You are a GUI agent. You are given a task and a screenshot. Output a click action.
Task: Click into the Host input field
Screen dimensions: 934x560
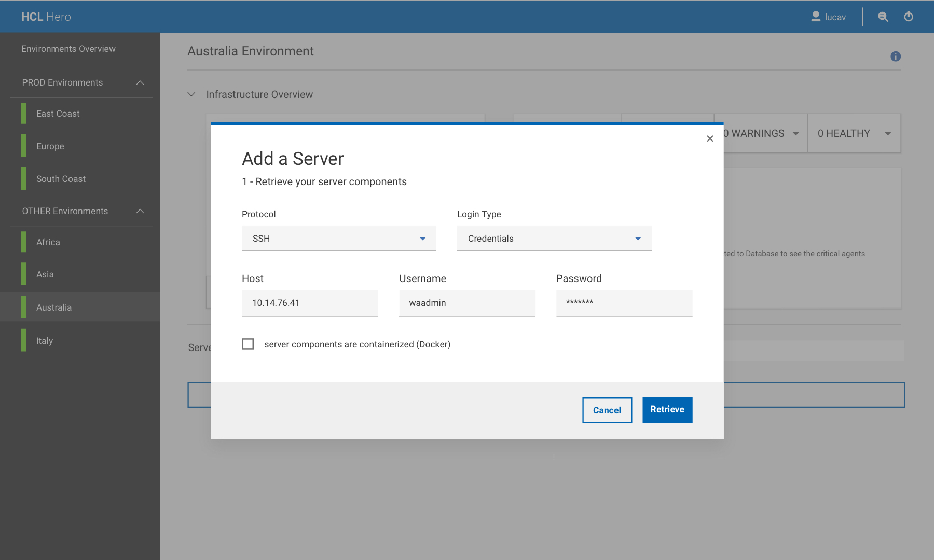pos(310,303)
